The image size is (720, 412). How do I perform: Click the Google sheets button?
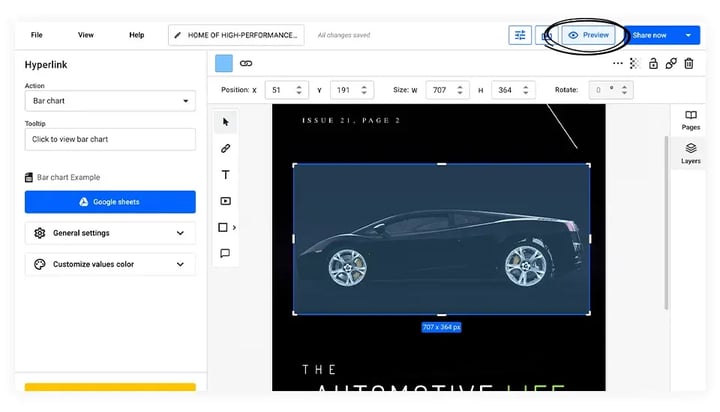pos(110,202)
